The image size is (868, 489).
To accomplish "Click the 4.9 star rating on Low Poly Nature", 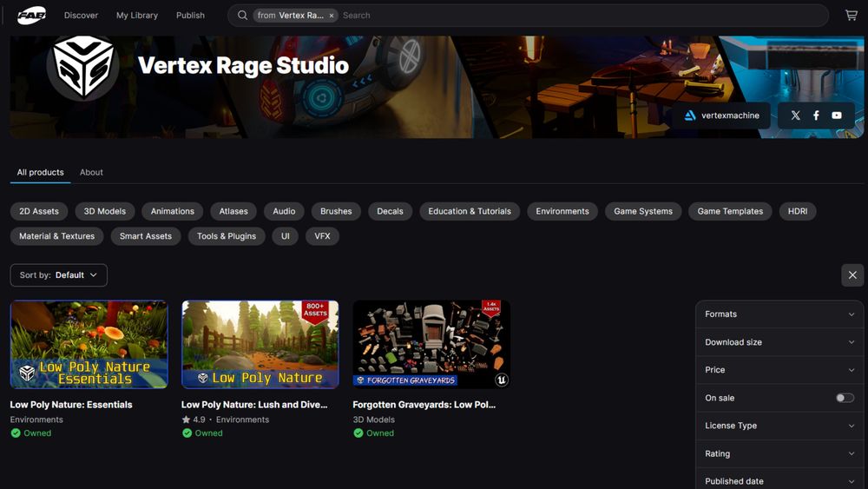I will click(x=194, y=420).
